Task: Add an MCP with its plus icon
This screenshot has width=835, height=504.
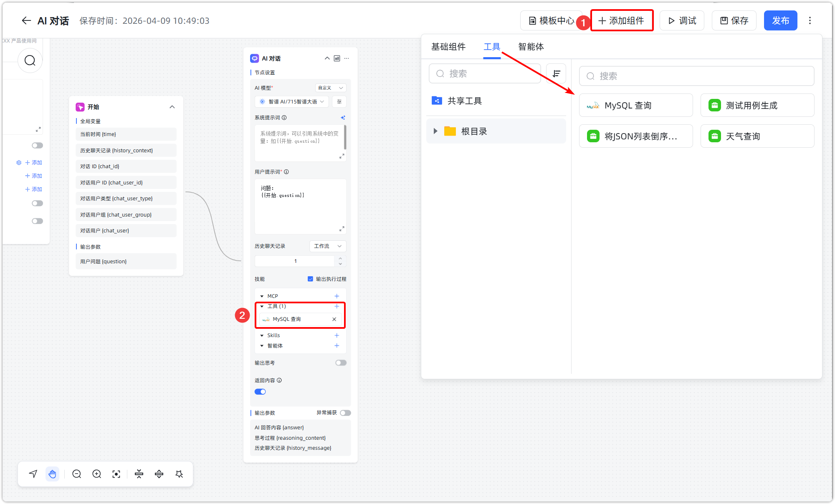Action: (x=337, y=296)
